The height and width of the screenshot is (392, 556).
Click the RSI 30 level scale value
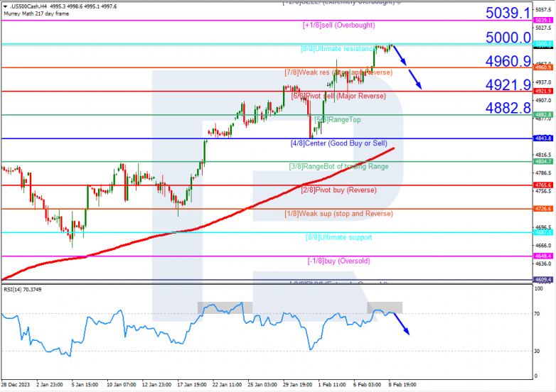tap(537, 352)
